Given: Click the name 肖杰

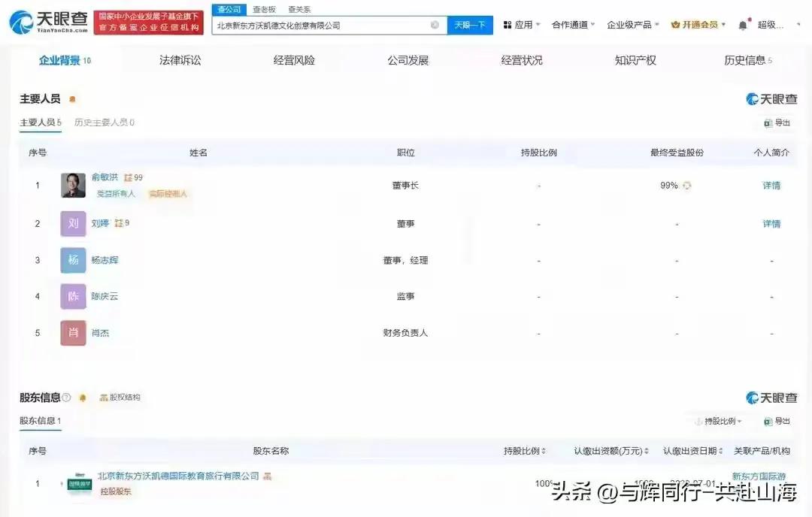Looking at the screenshot, I should [100, 333].
